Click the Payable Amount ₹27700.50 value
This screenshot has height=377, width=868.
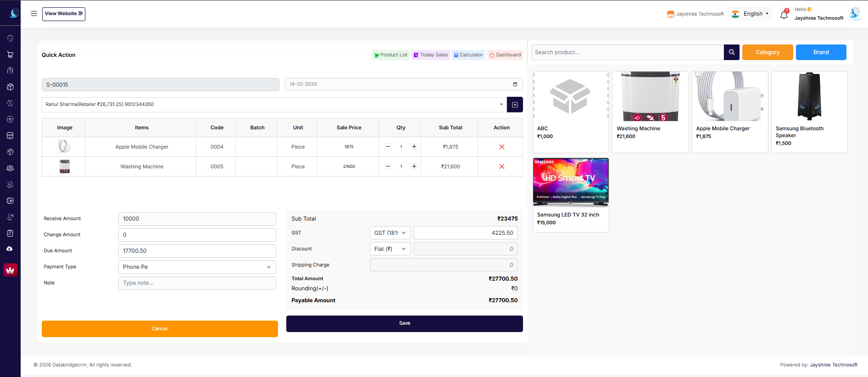click(503, 300)
